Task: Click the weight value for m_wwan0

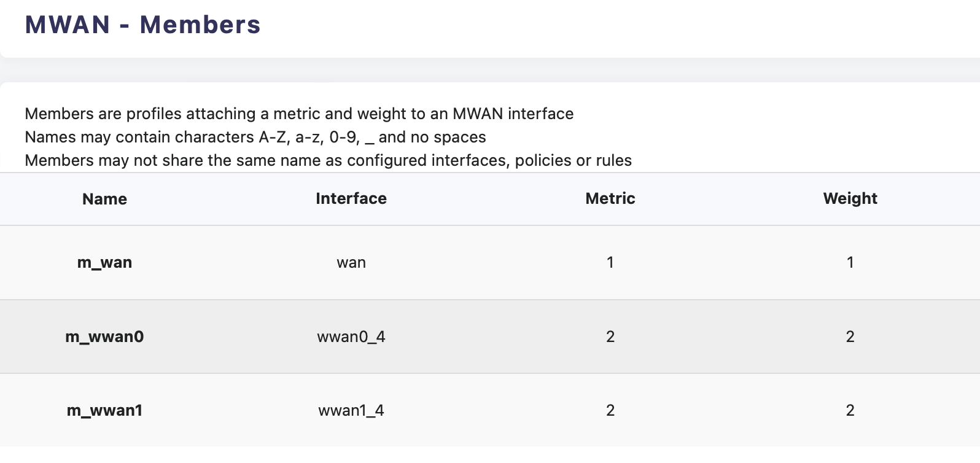Action: coord(850,337)
